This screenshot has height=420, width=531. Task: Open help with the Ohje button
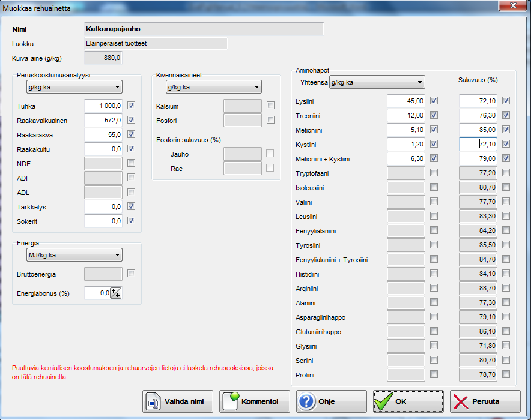(332, 401)
